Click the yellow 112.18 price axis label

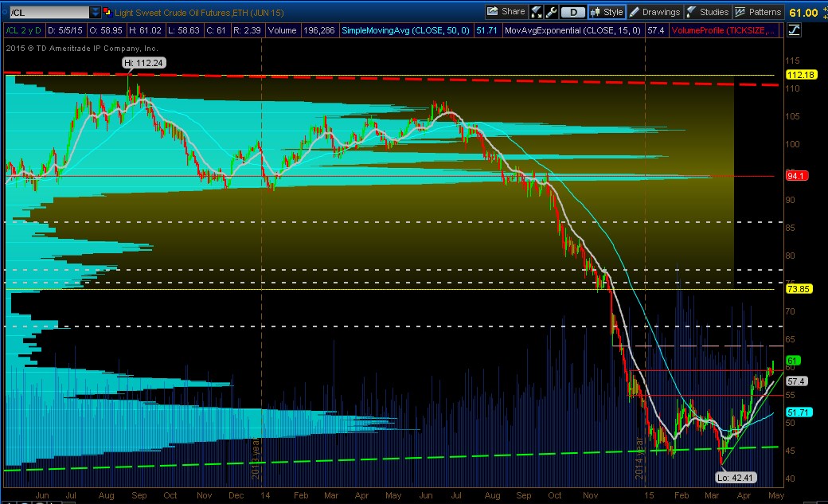coord(801,75)
